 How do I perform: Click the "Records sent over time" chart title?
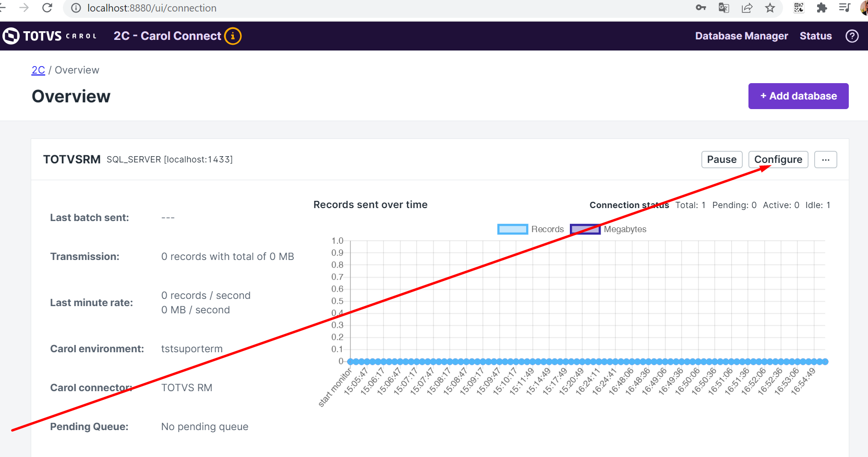coord(371,205)
